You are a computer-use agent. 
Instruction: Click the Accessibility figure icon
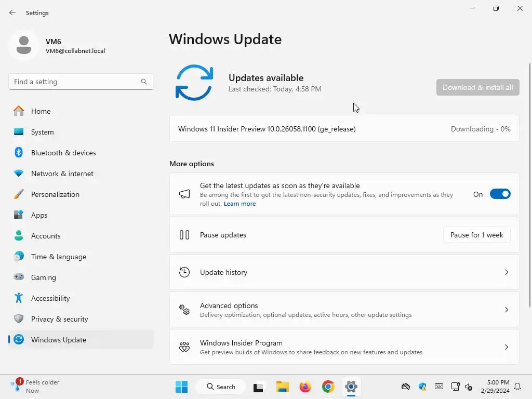coord(19,298)
